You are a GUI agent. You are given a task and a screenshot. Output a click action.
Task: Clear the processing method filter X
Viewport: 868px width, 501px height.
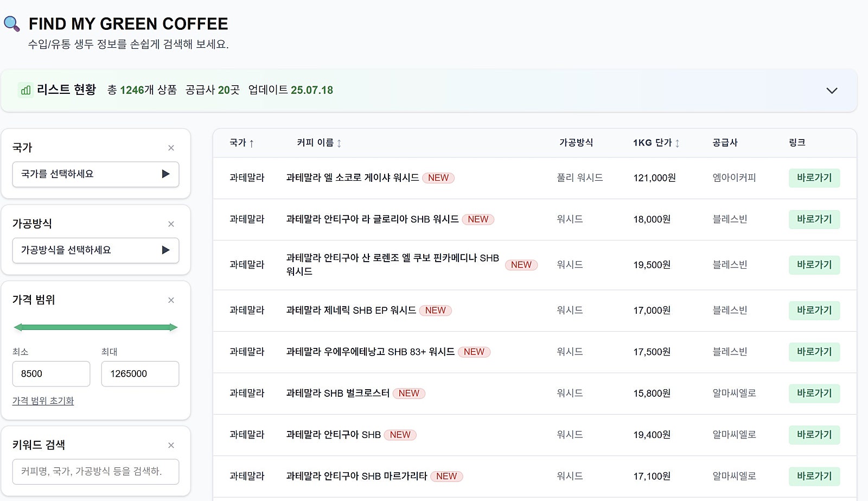pos(171,224)
